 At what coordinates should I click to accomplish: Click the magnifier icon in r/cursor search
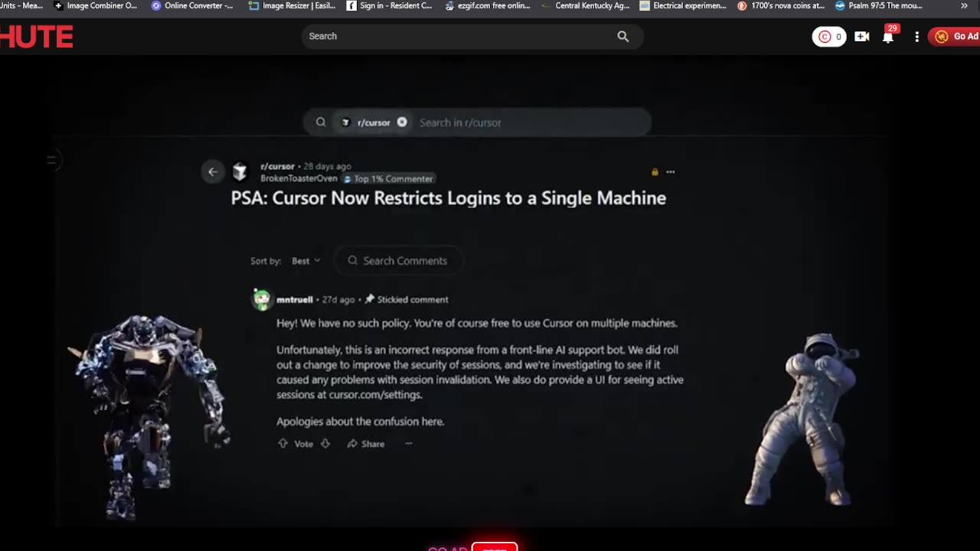pos(321,122)
